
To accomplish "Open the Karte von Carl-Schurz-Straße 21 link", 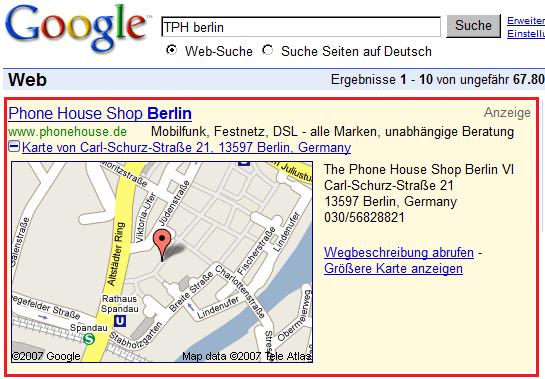I will click(x=186, y=147).
